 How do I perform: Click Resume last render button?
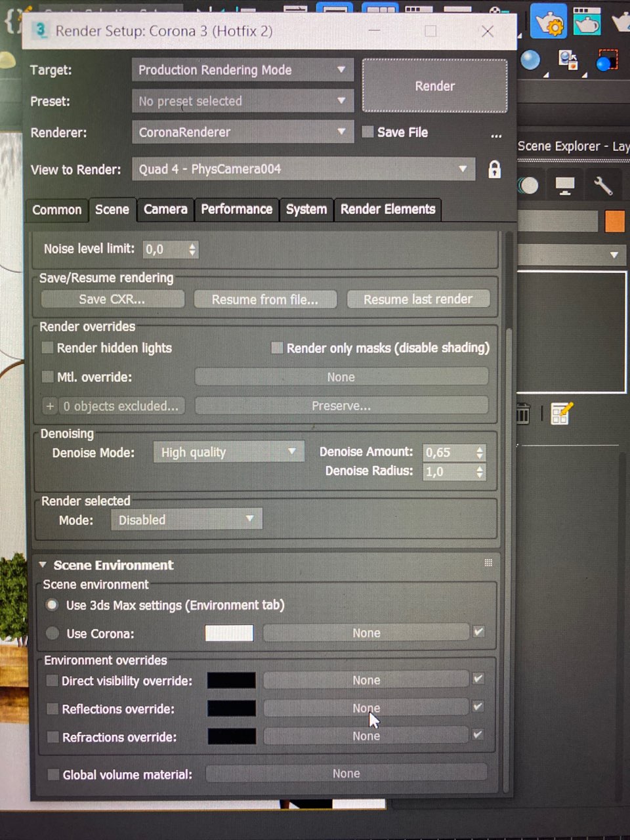(x=418, y=299)
